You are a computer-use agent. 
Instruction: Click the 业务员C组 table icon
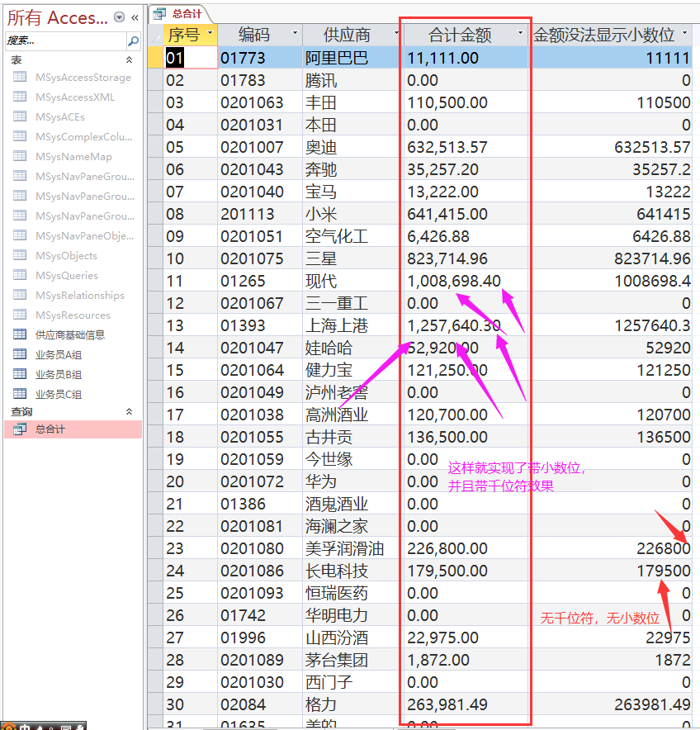(x=20, y=395)
